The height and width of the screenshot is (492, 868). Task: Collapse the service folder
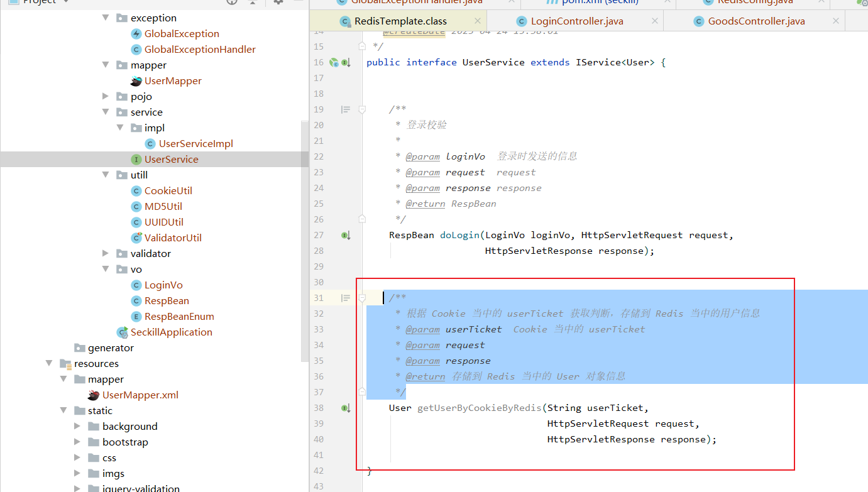coord(106,112)
